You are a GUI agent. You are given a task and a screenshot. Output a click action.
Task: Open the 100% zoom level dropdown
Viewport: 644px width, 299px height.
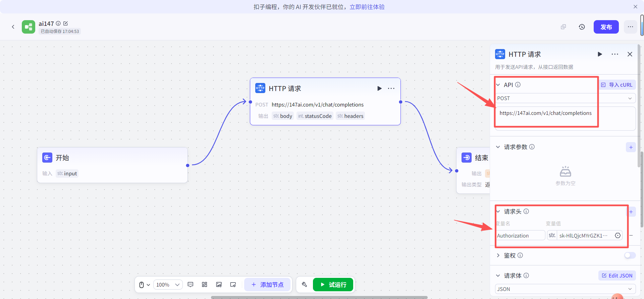point(168,285)
